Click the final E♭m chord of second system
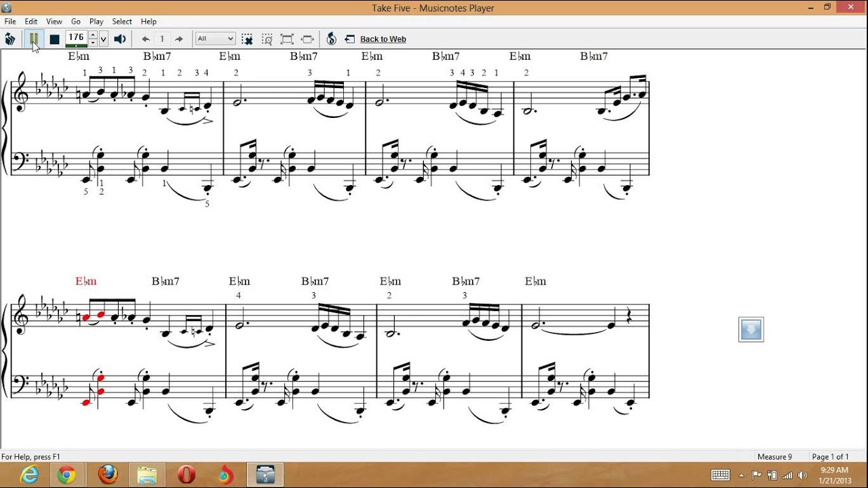The width and height of the screenshot is (868, 488). coord(536,281)
